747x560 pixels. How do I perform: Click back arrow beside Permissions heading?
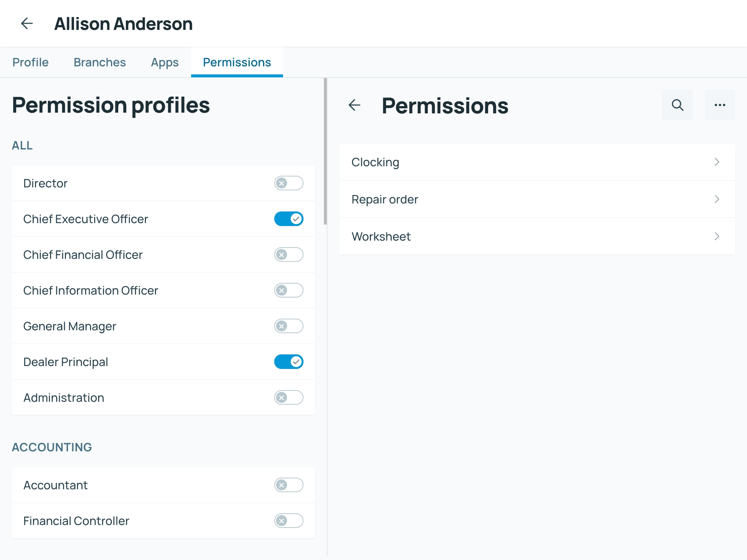355,105
